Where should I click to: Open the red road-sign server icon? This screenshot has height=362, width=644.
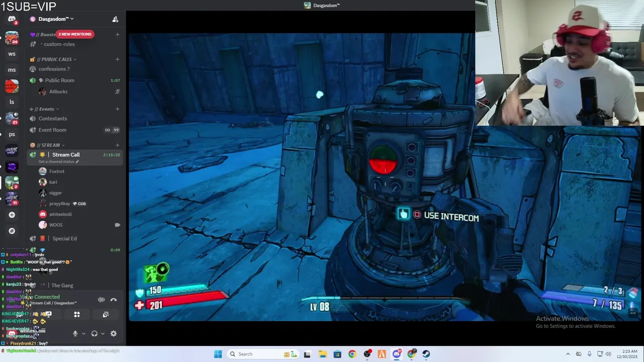[x=12, y=86]
